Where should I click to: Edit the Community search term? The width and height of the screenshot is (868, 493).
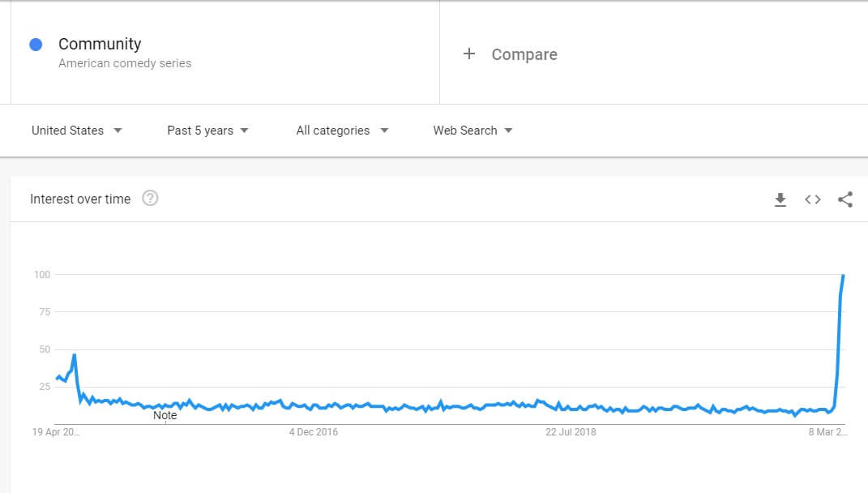(x=100, y=45)
